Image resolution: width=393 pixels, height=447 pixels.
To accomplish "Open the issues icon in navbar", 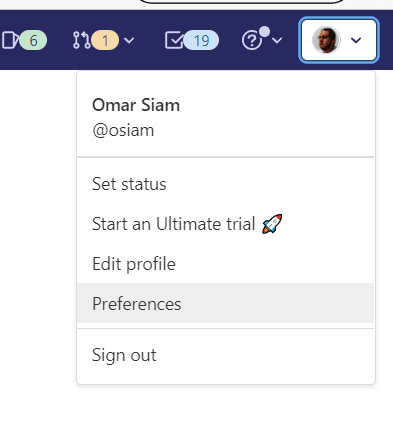I will tap(10, 40).
